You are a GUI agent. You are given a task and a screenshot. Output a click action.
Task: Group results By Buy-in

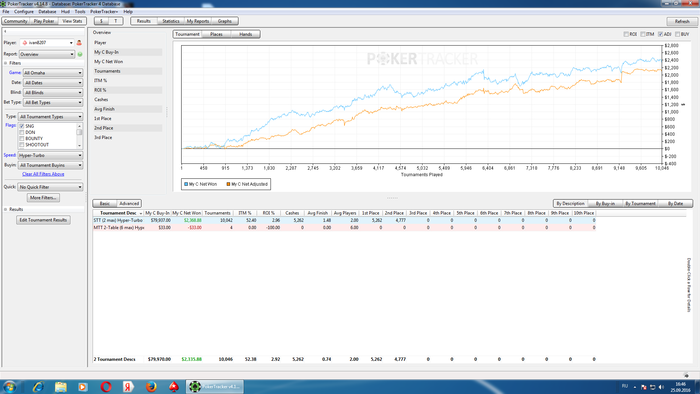coord(605,203)
